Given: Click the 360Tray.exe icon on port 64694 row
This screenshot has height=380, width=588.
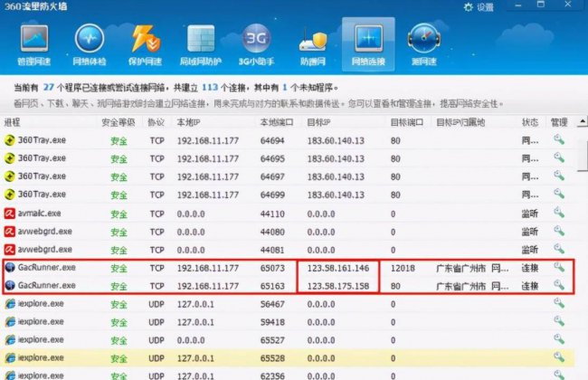Looking at the screenshot, I should 9,140.
